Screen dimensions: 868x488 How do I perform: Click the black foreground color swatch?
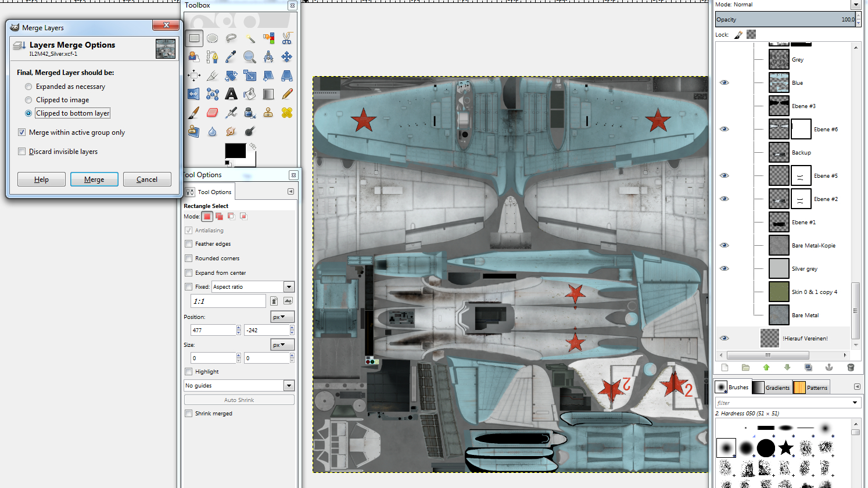point(235,151)
